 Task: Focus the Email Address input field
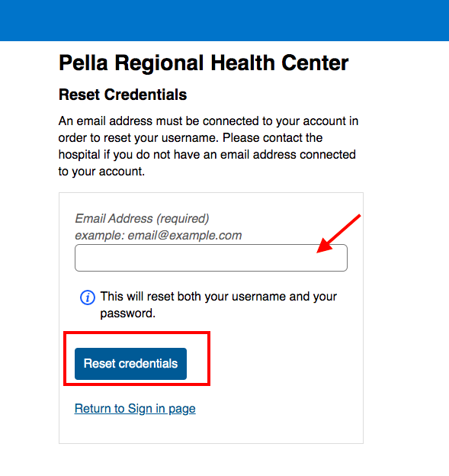coord(211,258)
